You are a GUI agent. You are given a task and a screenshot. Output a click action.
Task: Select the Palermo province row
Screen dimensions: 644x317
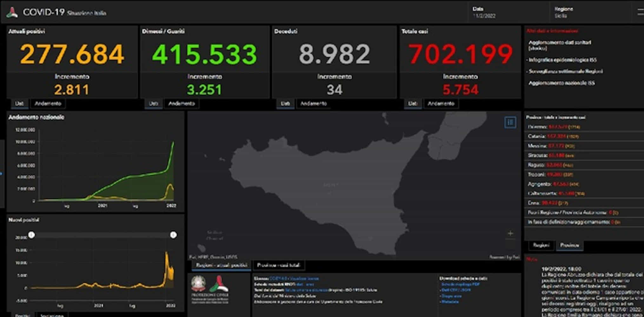pyautogui.click(x=584, y=127)
